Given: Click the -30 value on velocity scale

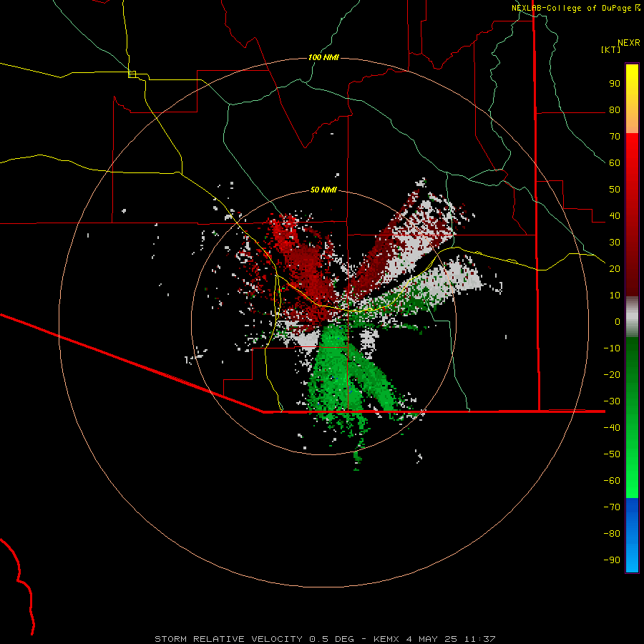Looking at the screenshot, I should click(612, 401).
